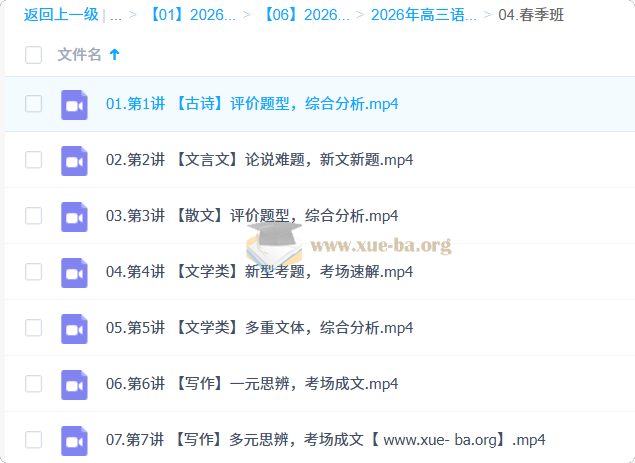The height and width of the screenshot is (463, 635).
Task: Click video icon for 05.第5讲 多重文体 file
Action: click(74, 328)
